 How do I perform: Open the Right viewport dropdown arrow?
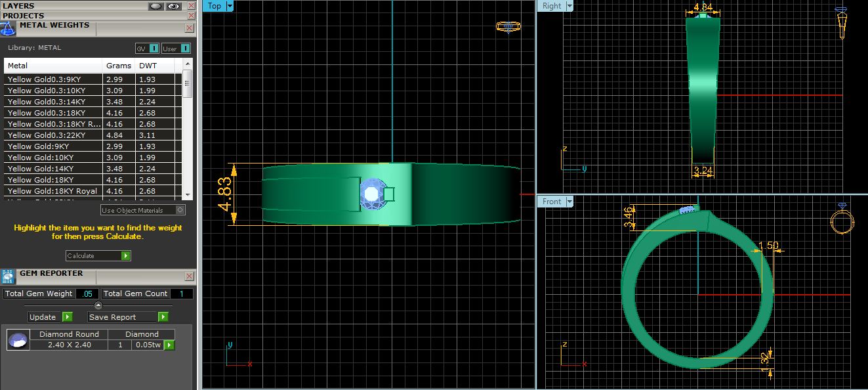pos(569,6)
